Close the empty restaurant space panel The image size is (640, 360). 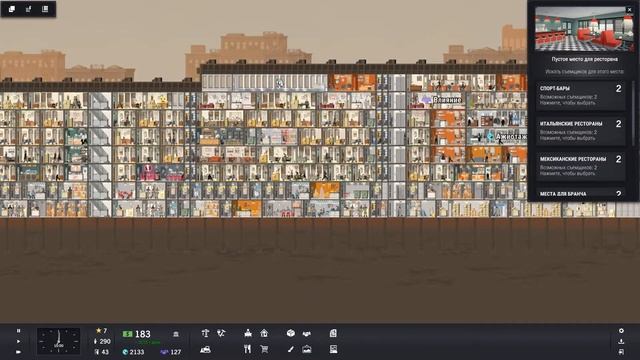pos(629,9)
